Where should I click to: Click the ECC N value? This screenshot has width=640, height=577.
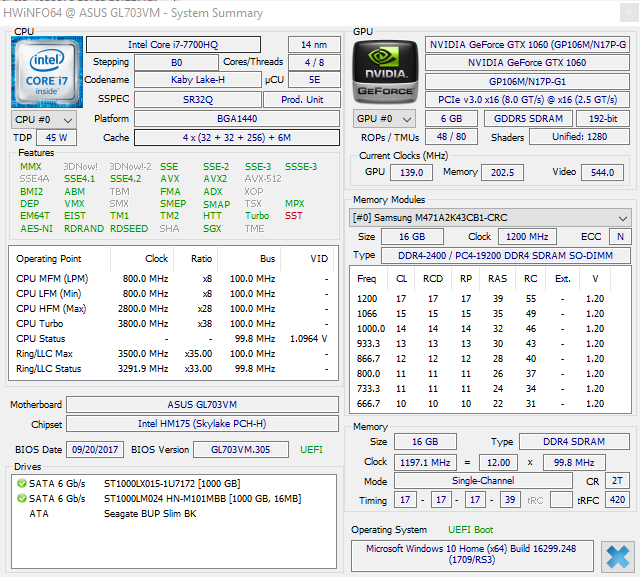620,237
